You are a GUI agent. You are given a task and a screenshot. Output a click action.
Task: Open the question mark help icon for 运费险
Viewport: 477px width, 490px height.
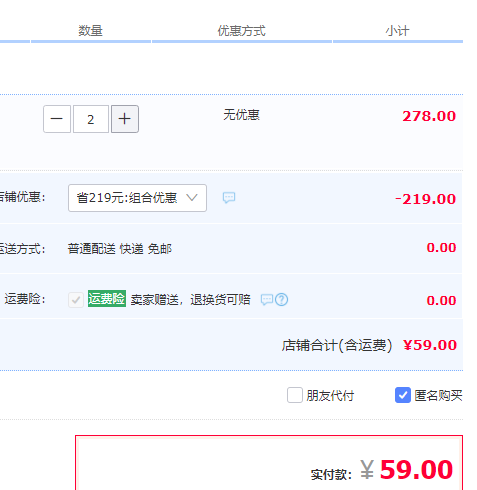pyautogui.click(x=282, y=300)
